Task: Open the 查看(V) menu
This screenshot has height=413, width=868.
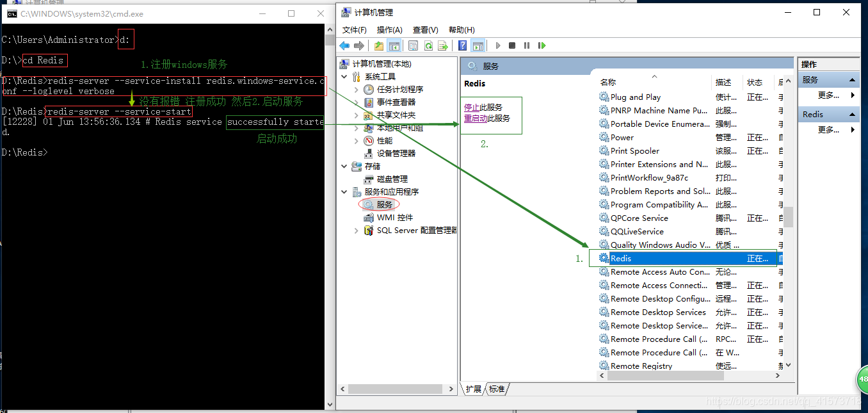Action: [426, 30]
